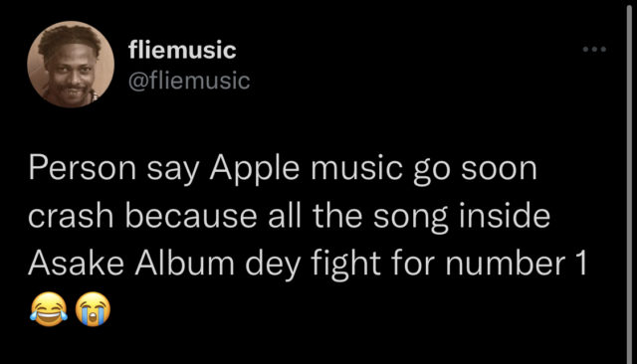The width and height of the screenshot is (637, 364).
Task: Click the word "dey" in the tweet
Action: coord(273,265)
